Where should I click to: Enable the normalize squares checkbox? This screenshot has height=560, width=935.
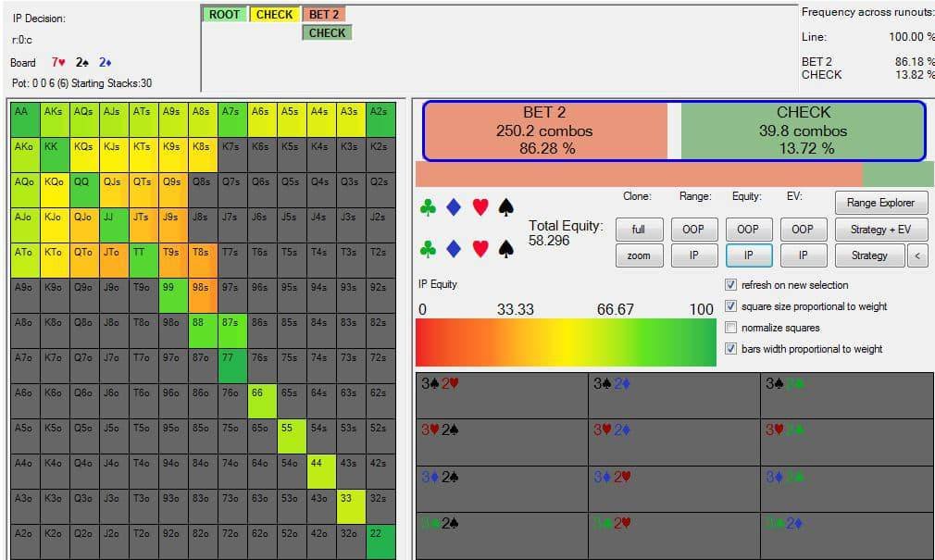point(731,328)
